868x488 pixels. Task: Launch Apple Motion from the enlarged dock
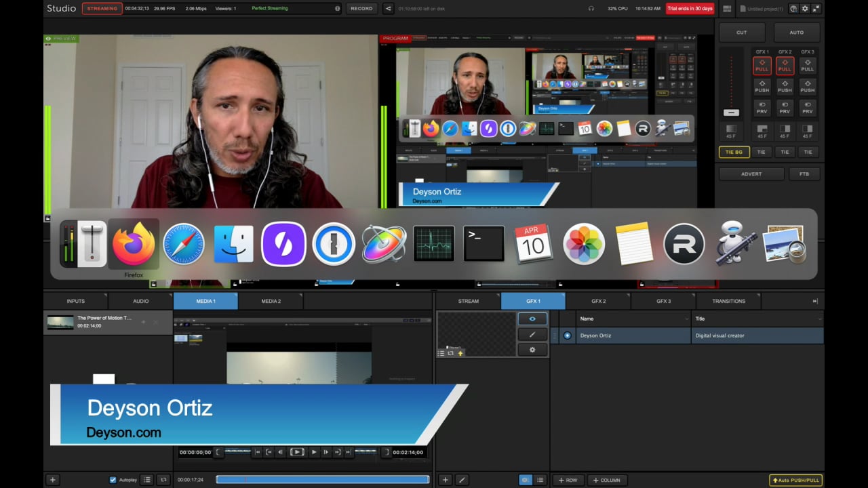[384, 244]
